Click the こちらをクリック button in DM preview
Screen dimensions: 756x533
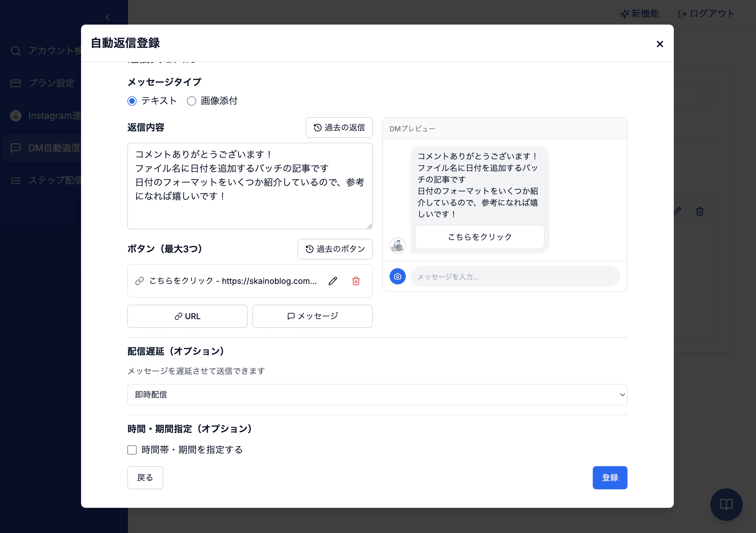tap(480, 237)
